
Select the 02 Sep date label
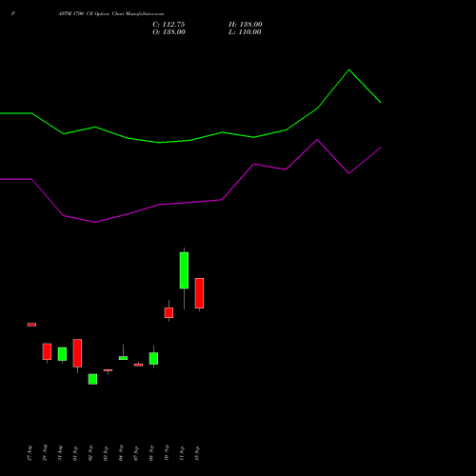pyautogui.click(x=90, y=453)
